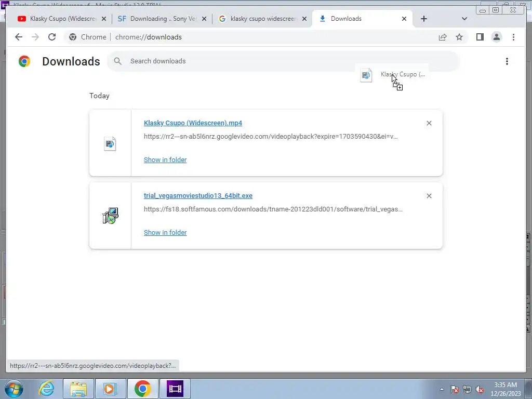Open Chrome's three-dot main menu

[x=513, y=37]
